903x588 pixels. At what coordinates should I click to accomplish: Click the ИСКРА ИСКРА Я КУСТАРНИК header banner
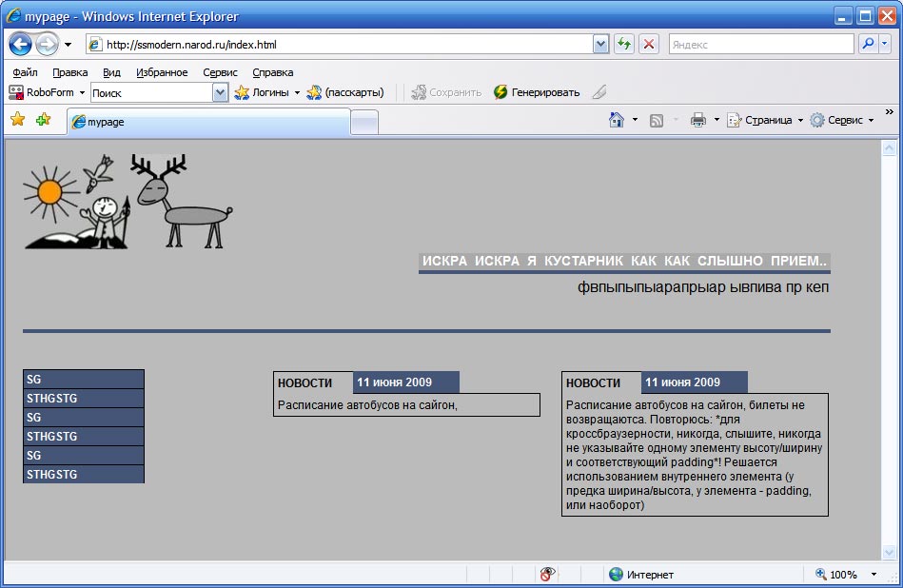624,261
